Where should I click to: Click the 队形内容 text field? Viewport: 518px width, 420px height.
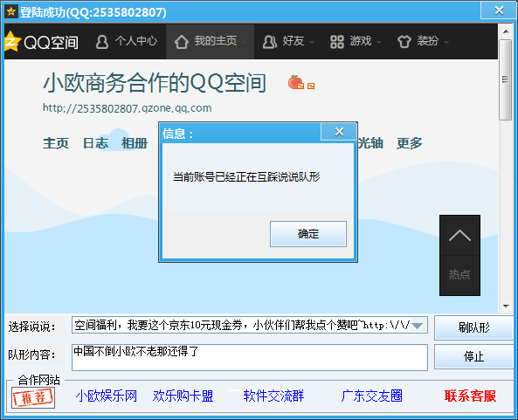click(x=250, y=357)
